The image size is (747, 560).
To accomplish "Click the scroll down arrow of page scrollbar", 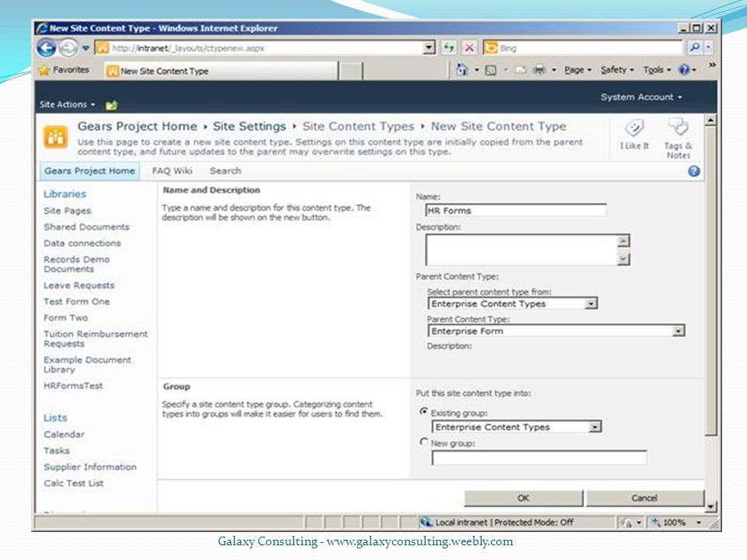I will 710,506.
